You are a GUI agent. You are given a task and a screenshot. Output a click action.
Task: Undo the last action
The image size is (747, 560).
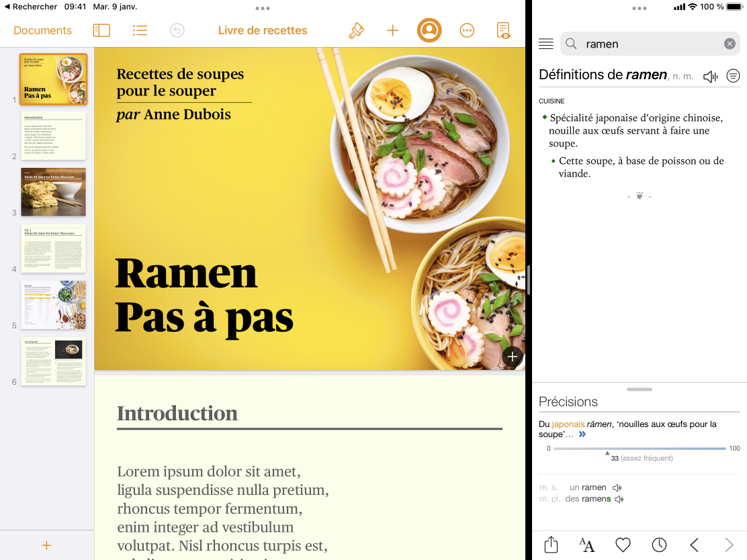click(177, 30)
